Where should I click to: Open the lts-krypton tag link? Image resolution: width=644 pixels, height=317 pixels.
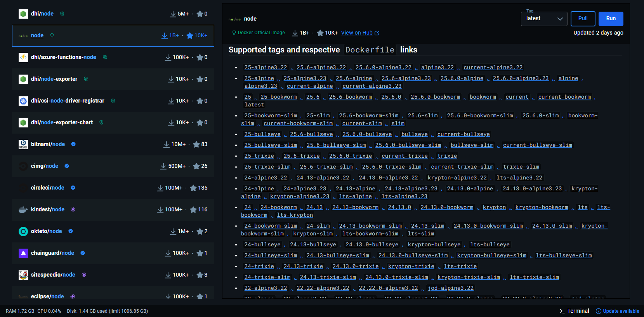click(295, 215)
